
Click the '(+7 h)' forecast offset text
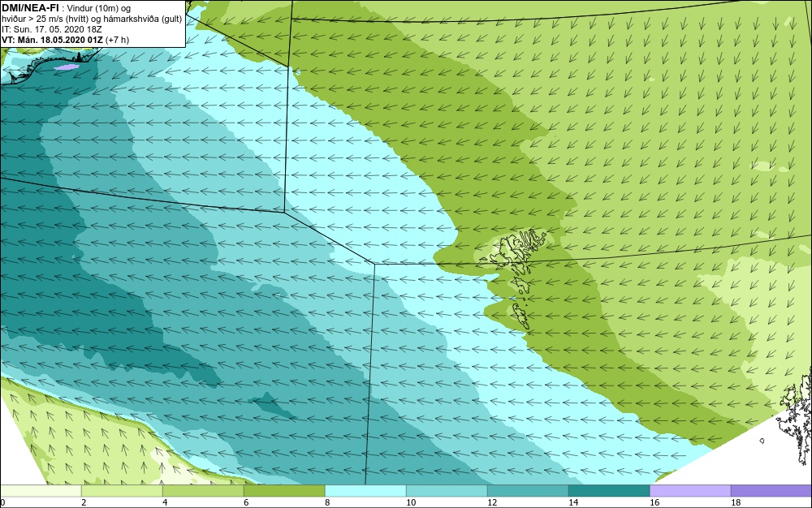[117, 40]
